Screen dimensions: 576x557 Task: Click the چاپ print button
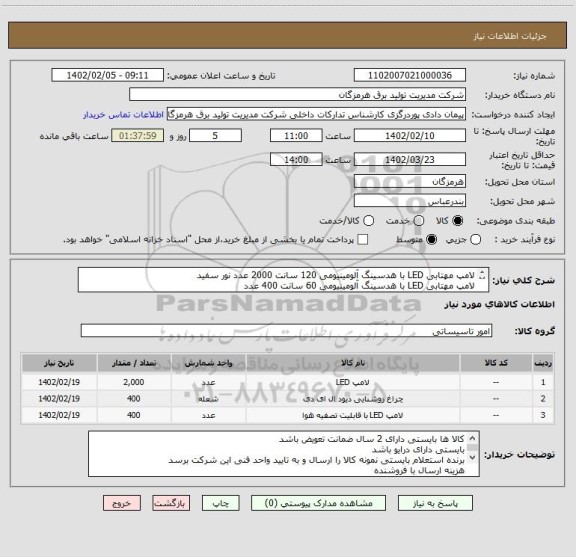point(220,503)
